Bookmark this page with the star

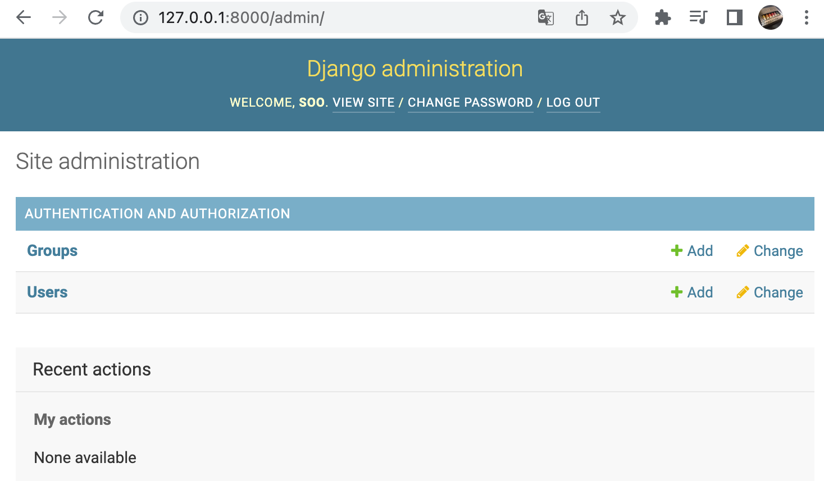[x=618, y=18]
